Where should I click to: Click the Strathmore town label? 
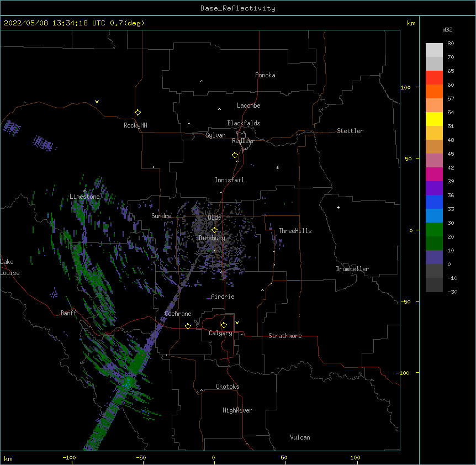point(285,336)
